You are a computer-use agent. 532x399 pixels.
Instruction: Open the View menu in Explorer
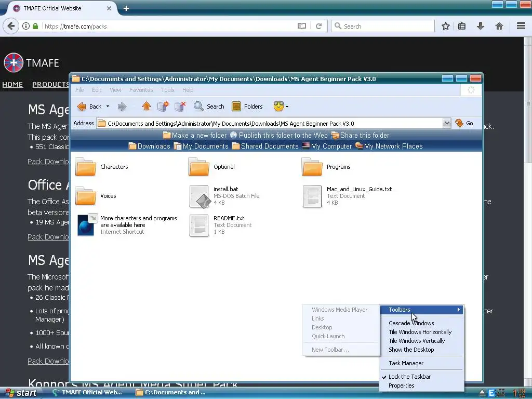pos(115,90)
